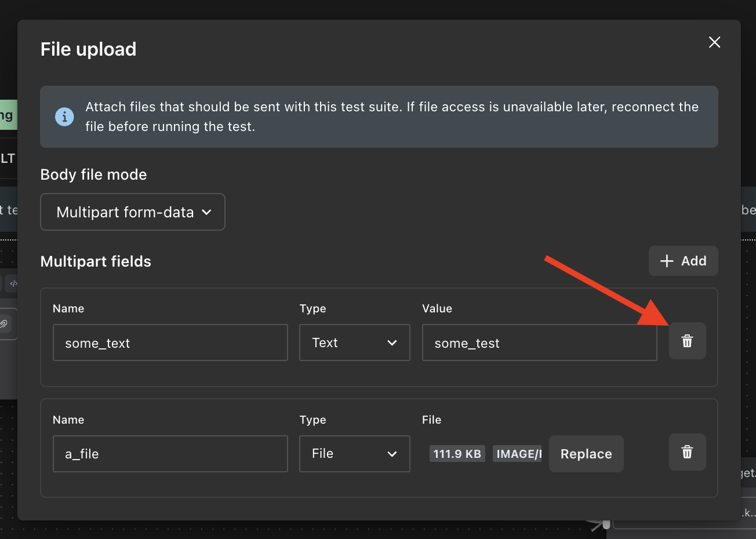Click the Multipart fields heading

point(96,261)
